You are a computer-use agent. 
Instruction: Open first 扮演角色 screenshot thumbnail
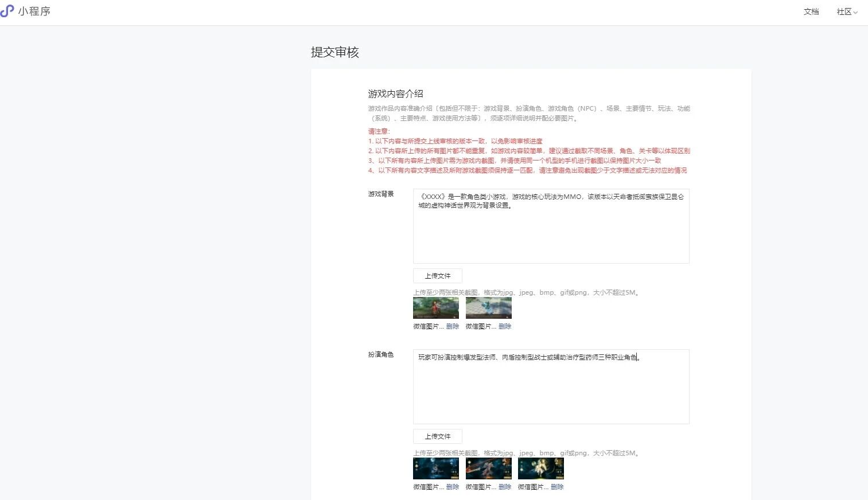pyautogui.click(x=436, y=468)
